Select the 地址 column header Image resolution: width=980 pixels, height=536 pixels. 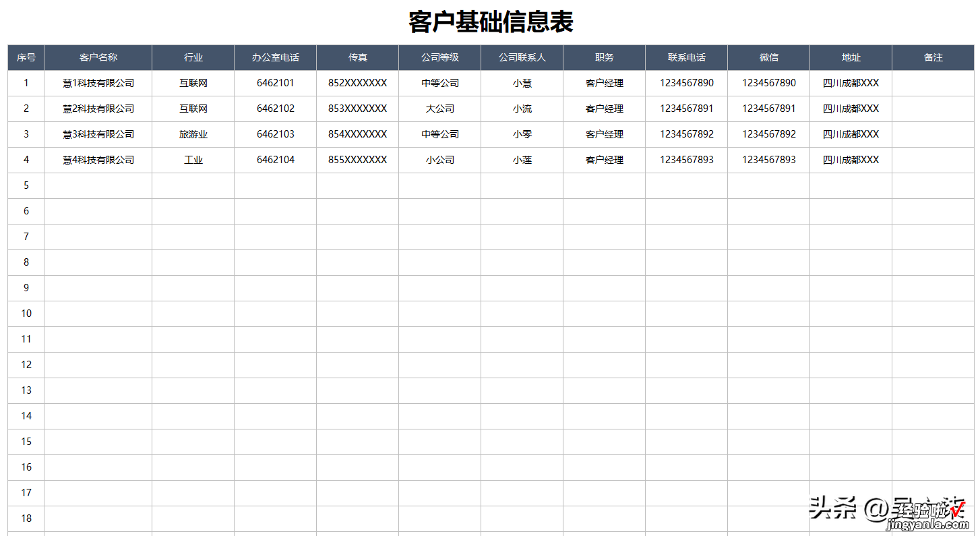851,57
